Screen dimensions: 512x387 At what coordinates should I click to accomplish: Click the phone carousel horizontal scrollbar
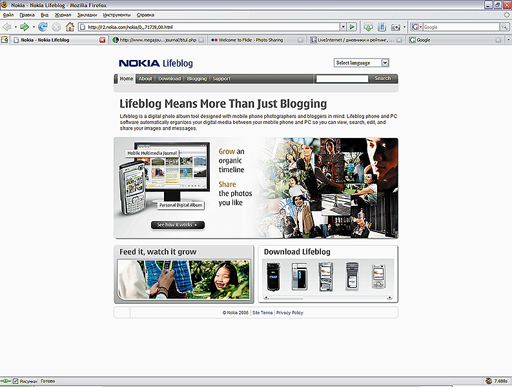(x=327, y=298)
